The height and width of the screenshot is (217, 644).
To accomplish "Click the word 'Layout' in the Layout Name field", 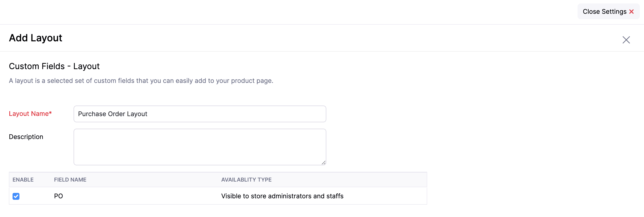I will pyautogui.click(x=137, y=114).
